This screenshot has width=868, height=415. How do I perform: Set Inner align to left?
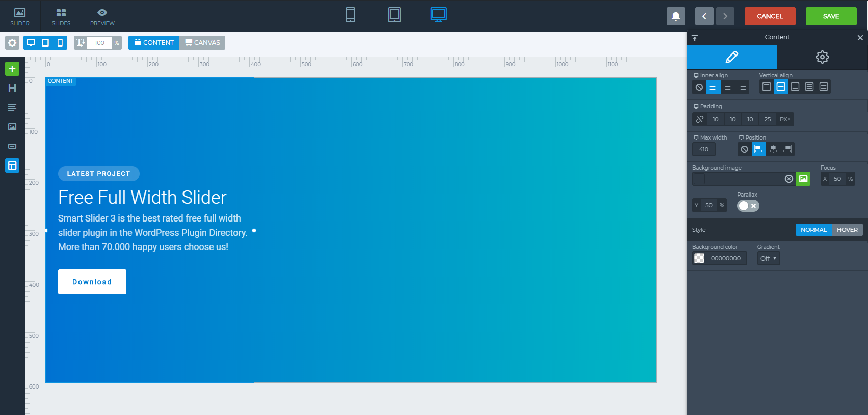coord(714,87)
